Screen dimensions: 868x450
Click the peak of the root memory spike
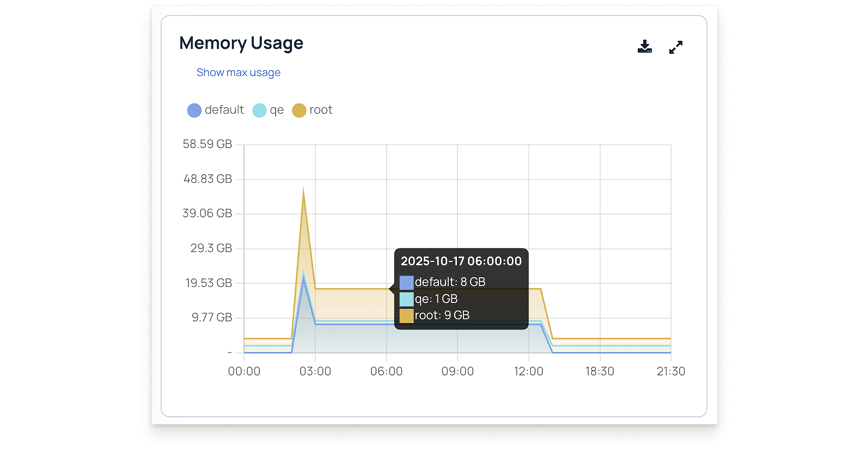[303, 189]
